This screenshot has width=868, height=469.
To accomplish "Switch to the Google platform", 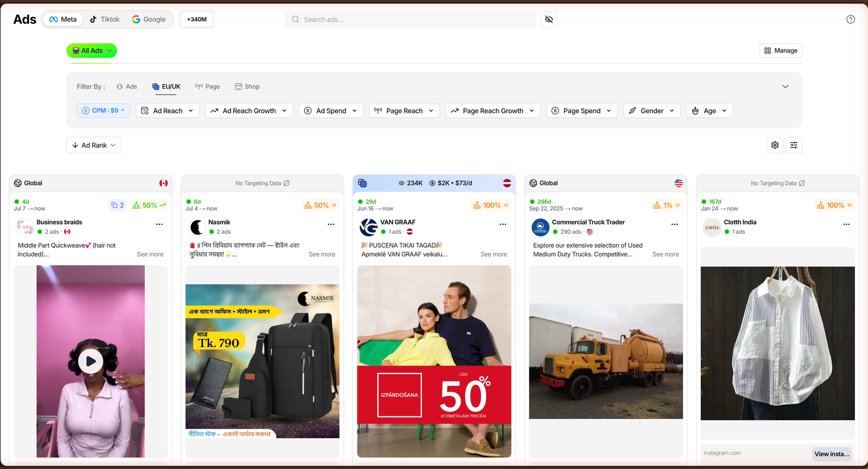I will click(x=149, y=20).
